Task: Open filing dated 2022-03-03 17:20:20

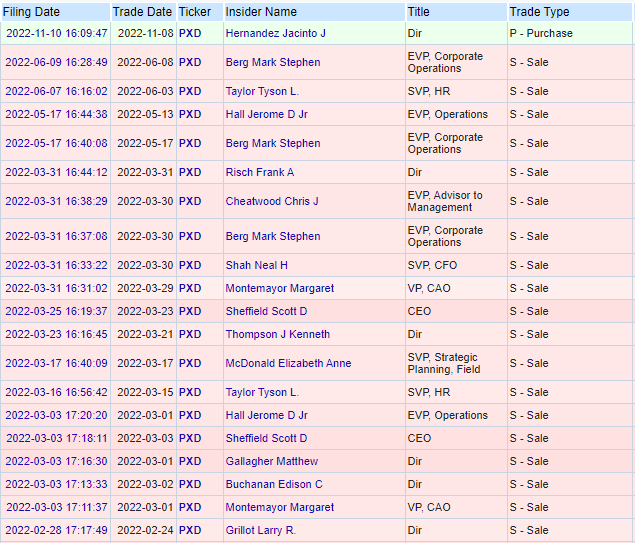Action: click(56, 415)
